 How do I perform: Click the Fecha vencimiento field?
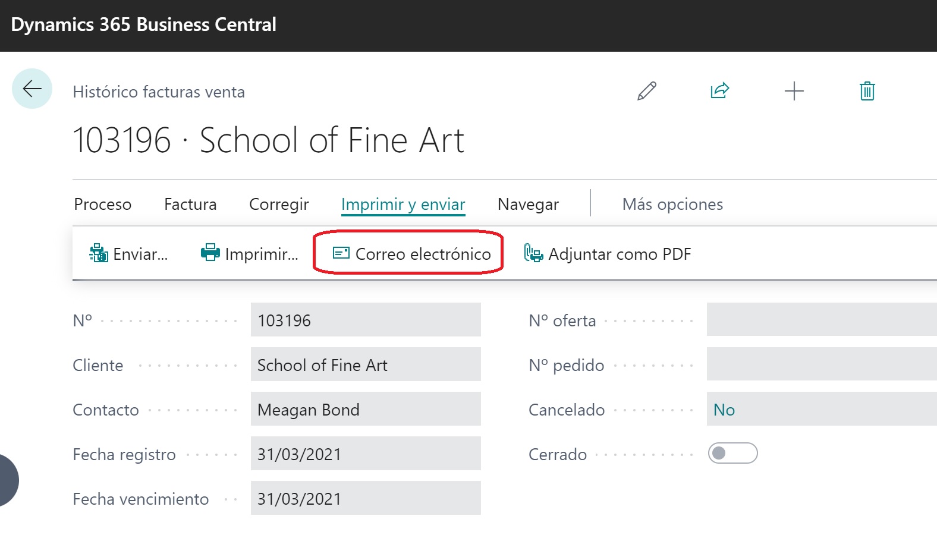[x=366, y=498]
